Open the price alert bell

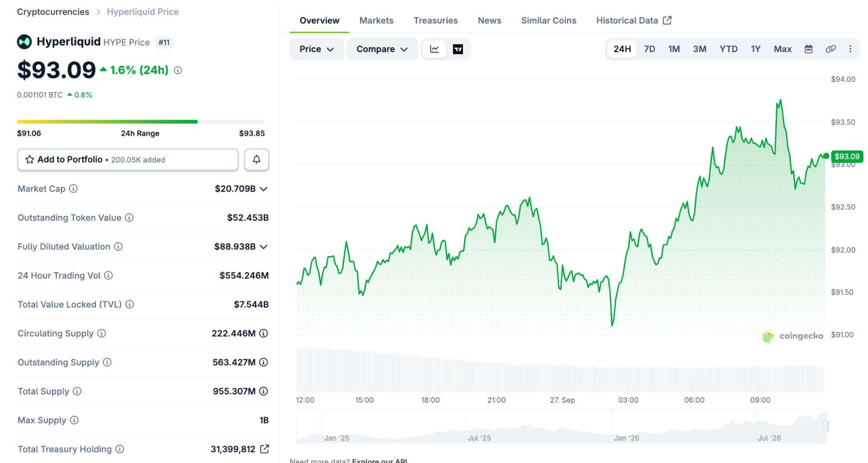(257, 160)
